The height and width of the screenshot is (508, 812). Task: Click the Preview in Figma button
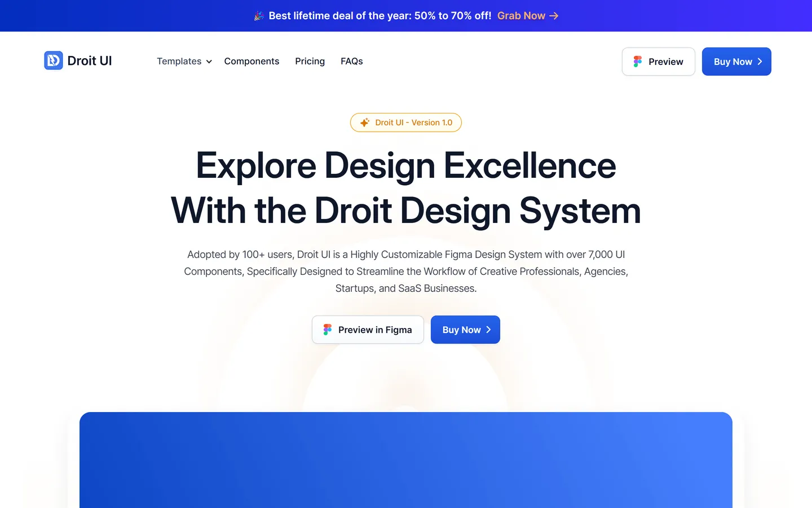coord(368,330)
